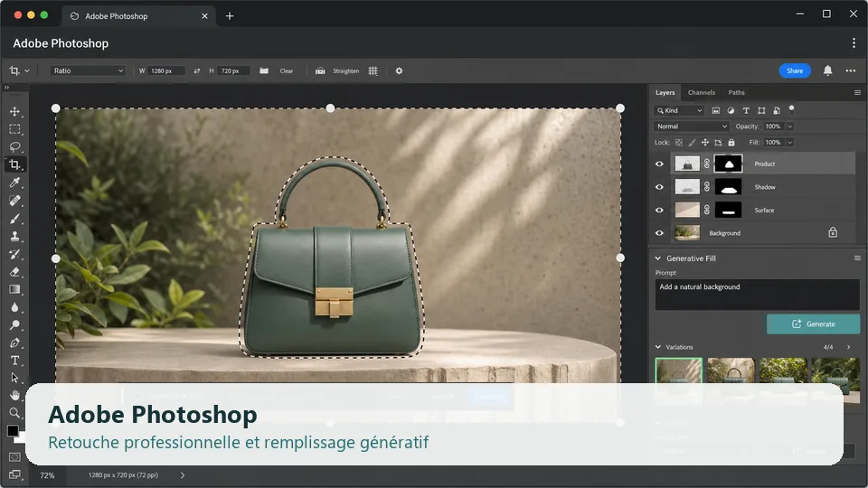Select the Pen tool

[15, 343]
